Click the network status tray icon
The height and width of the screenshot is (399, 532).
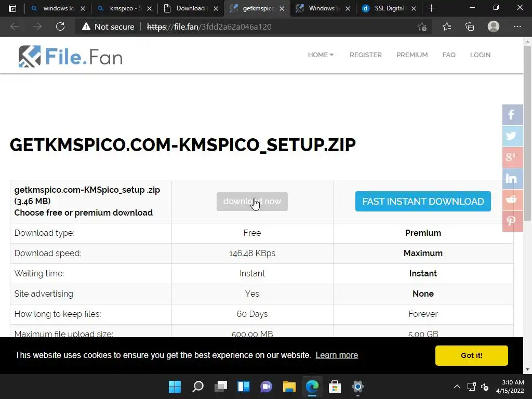point(471,387)
